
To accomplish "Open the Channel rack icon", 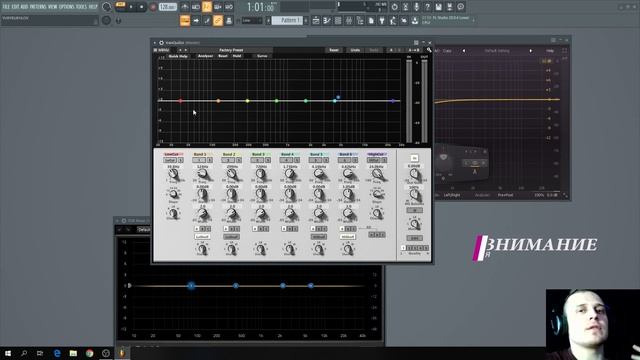I will coord(338,20).
